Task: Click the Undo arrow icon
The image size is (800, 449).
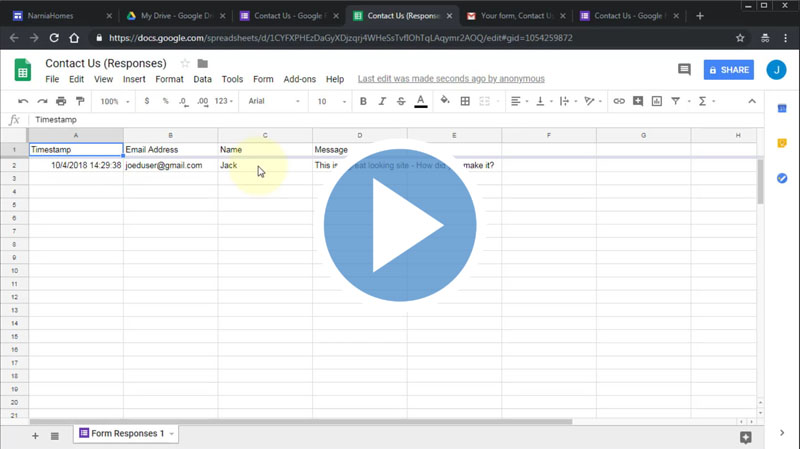Action: 23,101
